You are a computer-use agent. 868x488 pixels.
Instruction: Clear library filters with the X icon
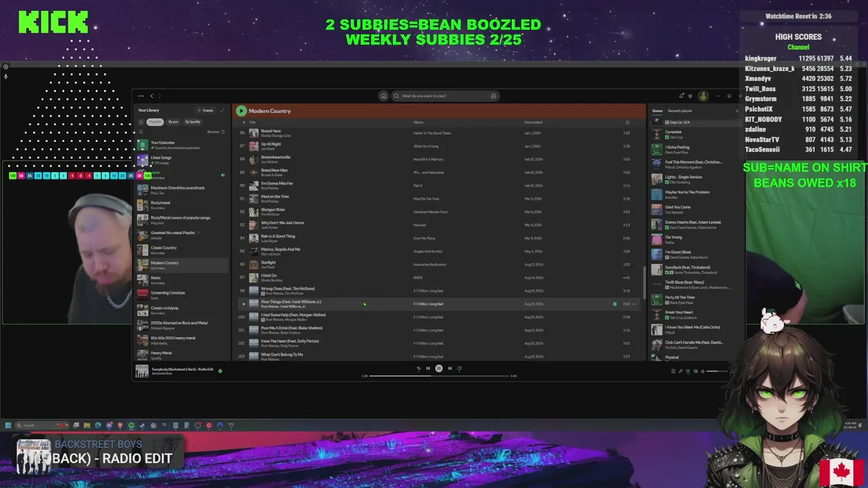(141, 122)
